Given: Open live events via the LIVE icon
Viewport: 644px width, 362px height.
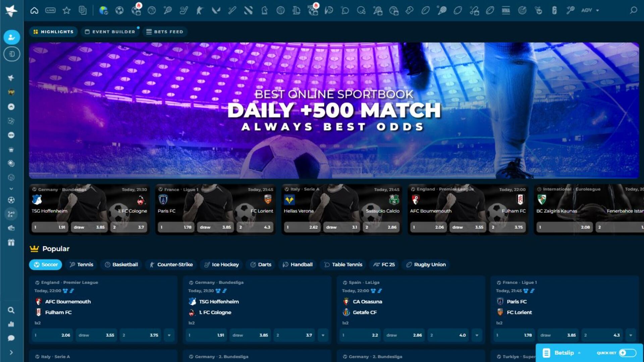Looking at the screenshot, I should (50, 10).
